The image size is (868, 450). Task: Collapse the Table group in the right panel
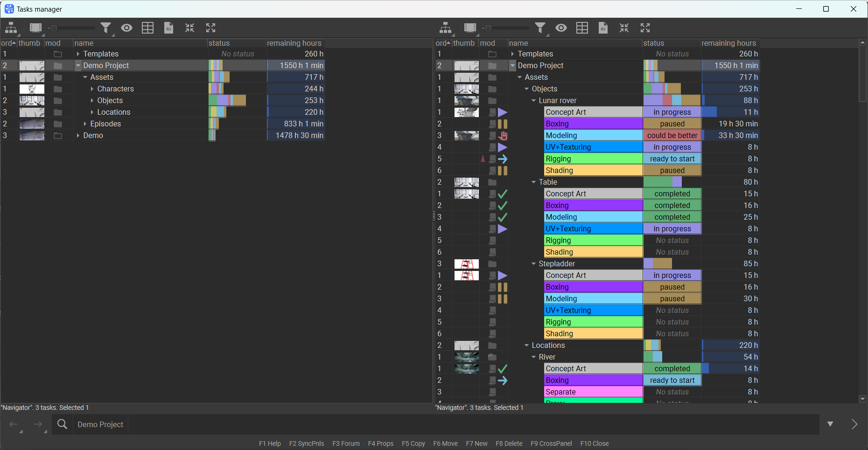(533, 182)
